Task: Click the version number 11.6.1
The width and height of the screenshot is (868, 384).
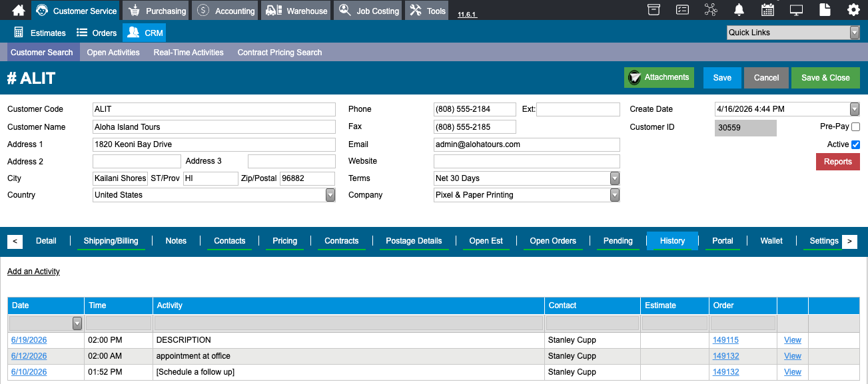Action: pos(467,14)
